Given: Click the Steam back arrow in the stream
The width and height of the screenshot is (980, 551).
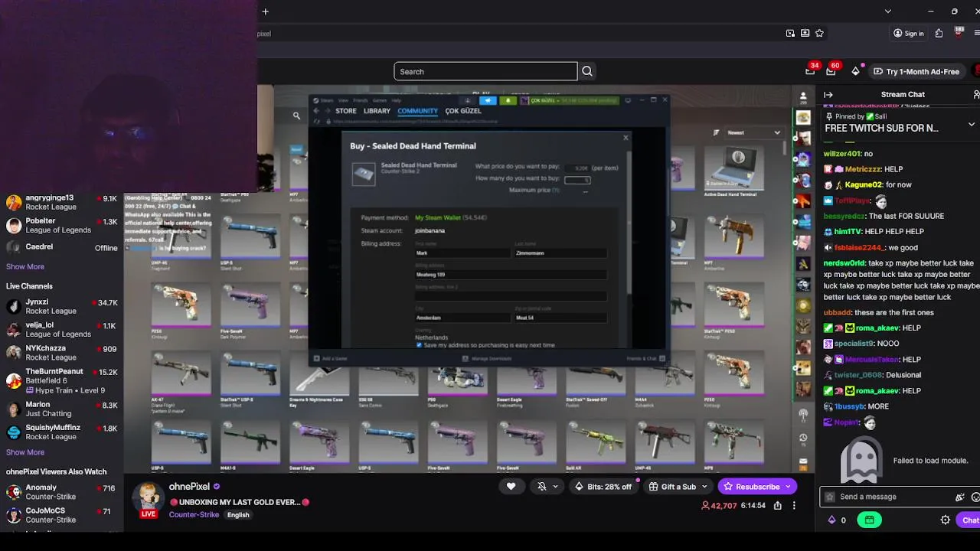Looking at the screenshot, I should (316, 111).
